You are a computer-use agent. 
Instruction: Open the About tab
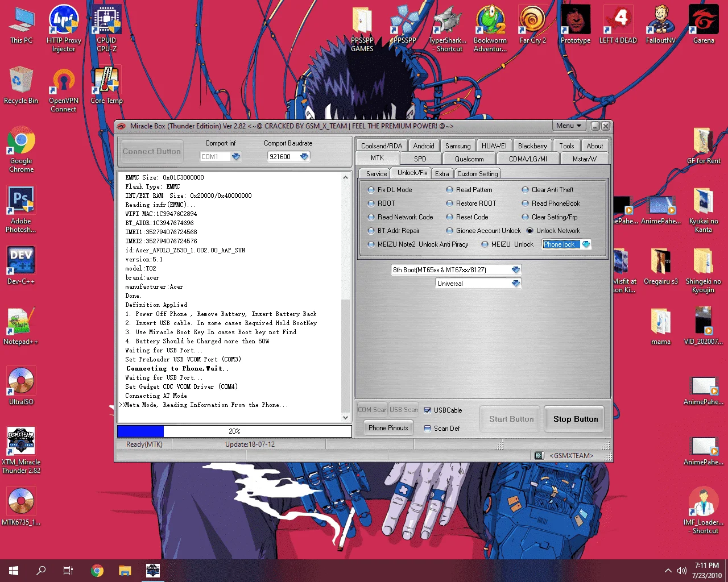(x=595, y=146)
